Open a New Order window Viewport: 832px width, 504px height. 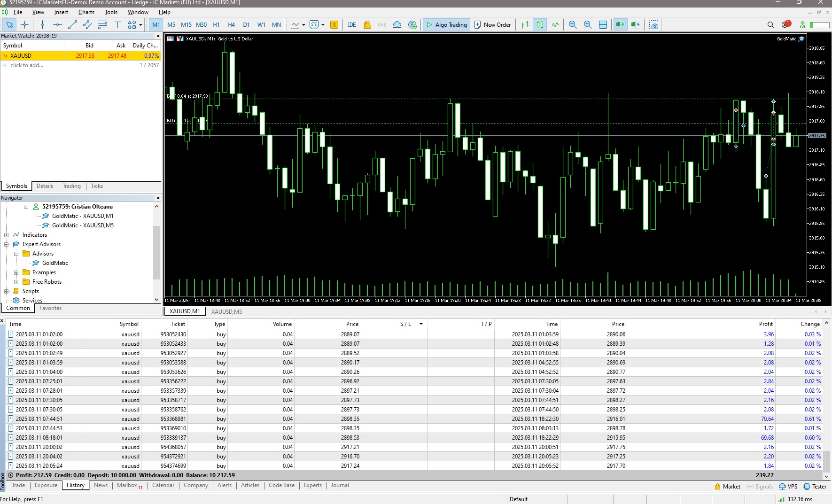(492, 25)
